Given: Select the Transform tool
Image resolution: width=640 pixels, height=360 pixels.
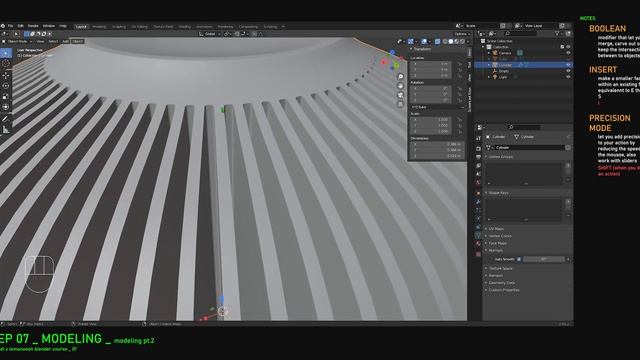Looking at the screenshot, I should pos(5,107).
